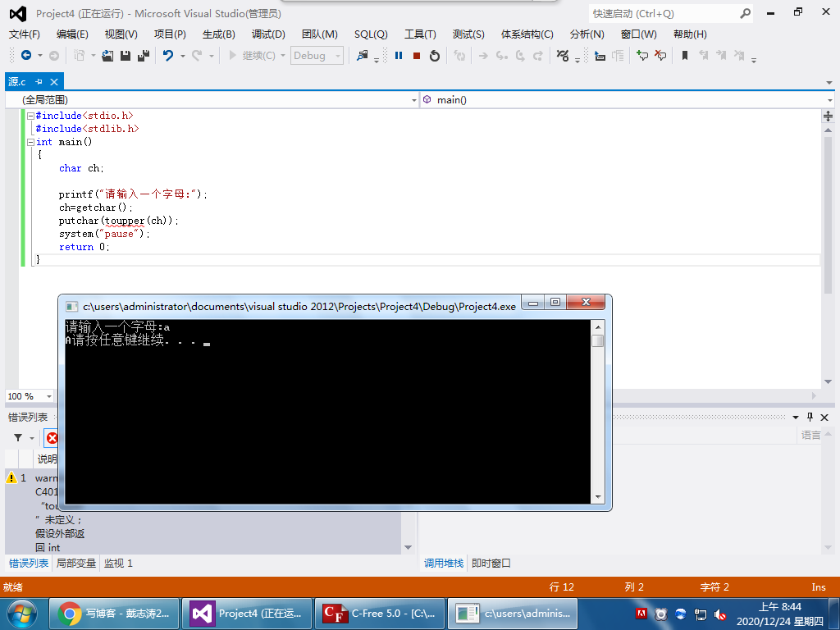Open the 工具(T) menu
Screen dimensions: 840x630
click(420, 34)
